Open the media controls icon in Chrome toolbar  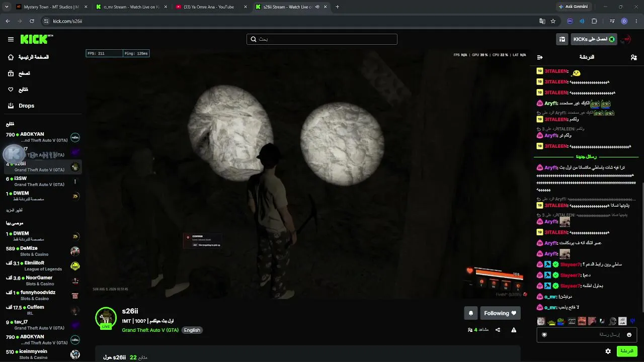tap(612, 21)
